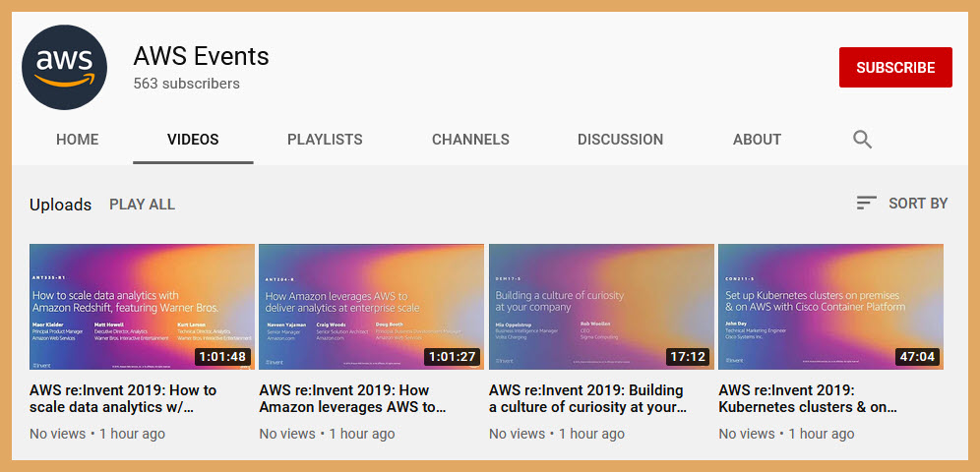Image resolution: width=980 pixels, height=472 pixels.
Task: Open the Amazon Redshift Warner Bros. video thumbnail
Action: click(142, 307)
